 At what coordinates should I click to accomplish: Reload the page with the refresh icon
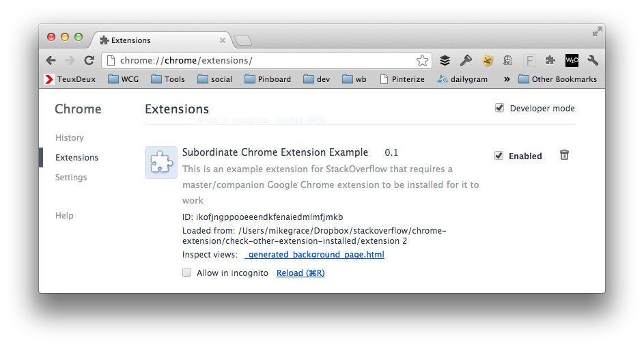pos(89,61)
